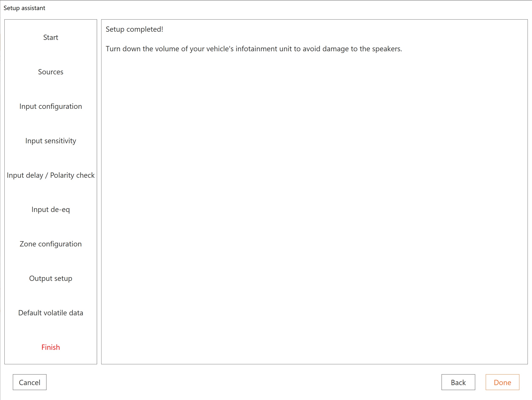The image size is (532, 400).
Task: Open Input delay / Polarity check step
Action: pos(50,175)
